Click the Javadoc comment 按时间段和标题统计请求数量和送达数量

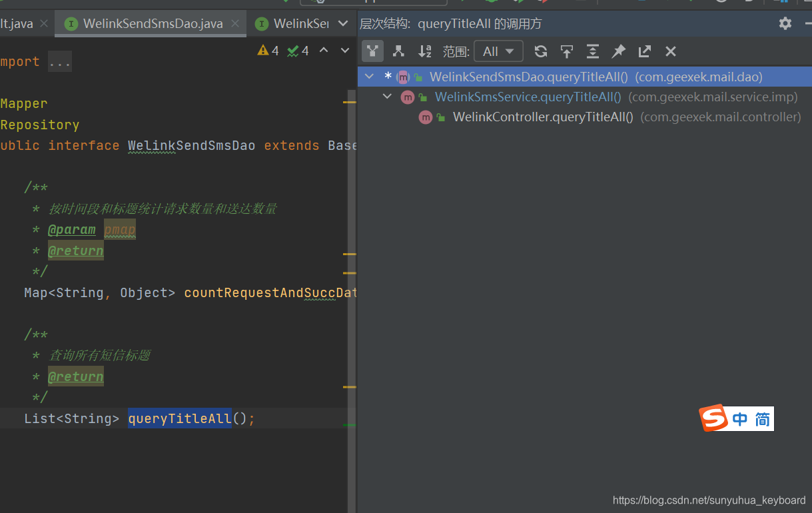pyautogui.click(x=163, y=209)
